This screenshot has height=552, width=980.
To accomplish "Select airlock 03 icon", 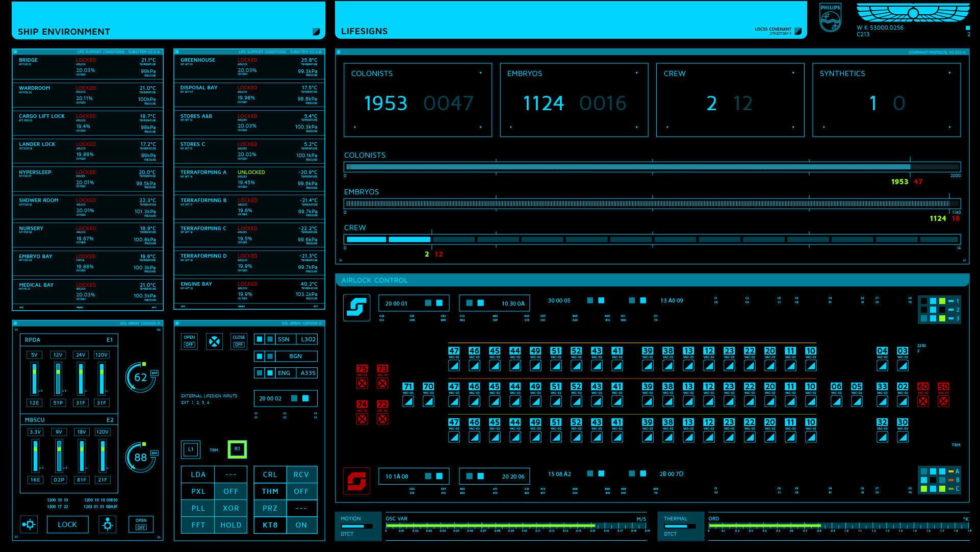I will coord(902,365).
